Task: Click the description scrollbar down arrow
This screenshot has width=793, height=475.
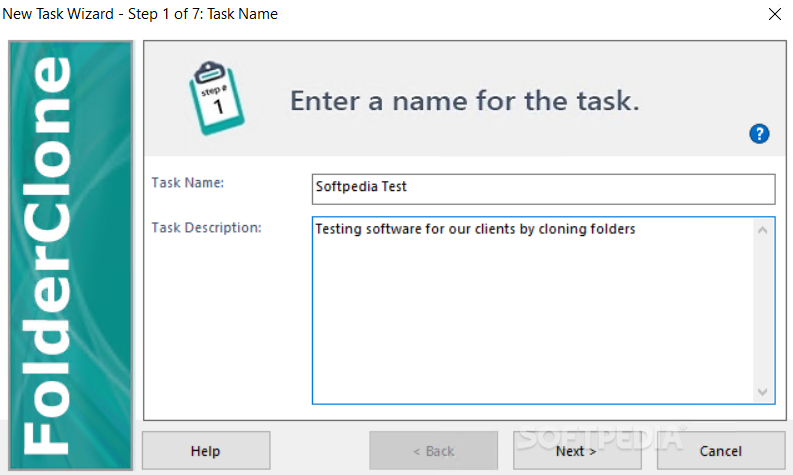Action: point(763,392)
